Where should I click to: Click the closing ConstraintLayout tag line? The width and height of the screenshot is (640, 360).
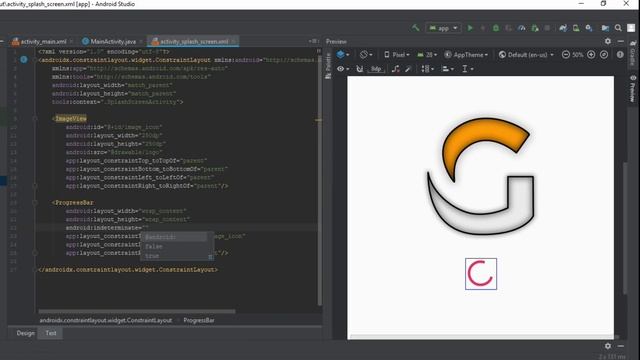click(x=128, y=270)
